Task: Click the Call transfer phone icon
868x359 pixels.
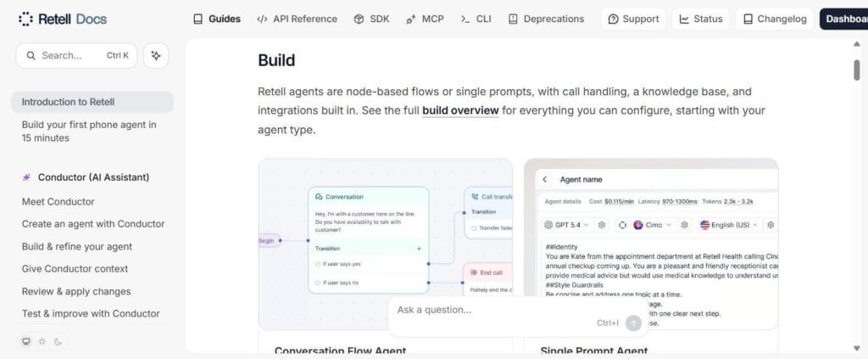Action: [x=475, y=197]
